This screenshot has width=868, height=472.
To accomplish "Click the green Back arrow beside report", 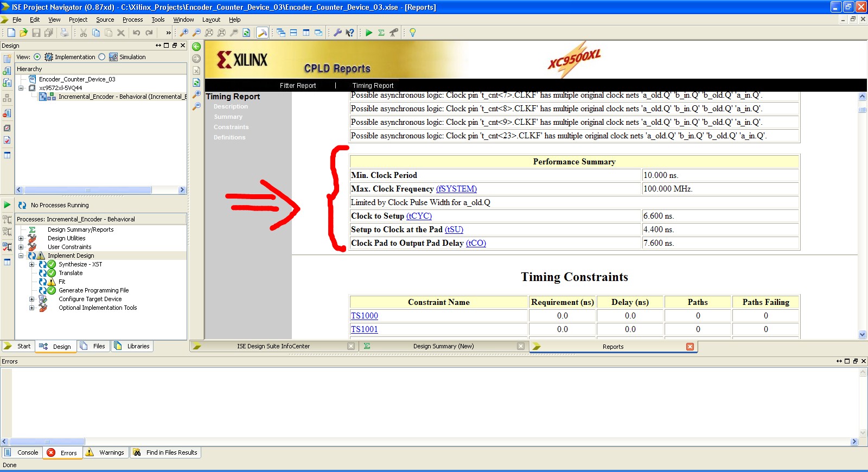I will pos(196,47).
